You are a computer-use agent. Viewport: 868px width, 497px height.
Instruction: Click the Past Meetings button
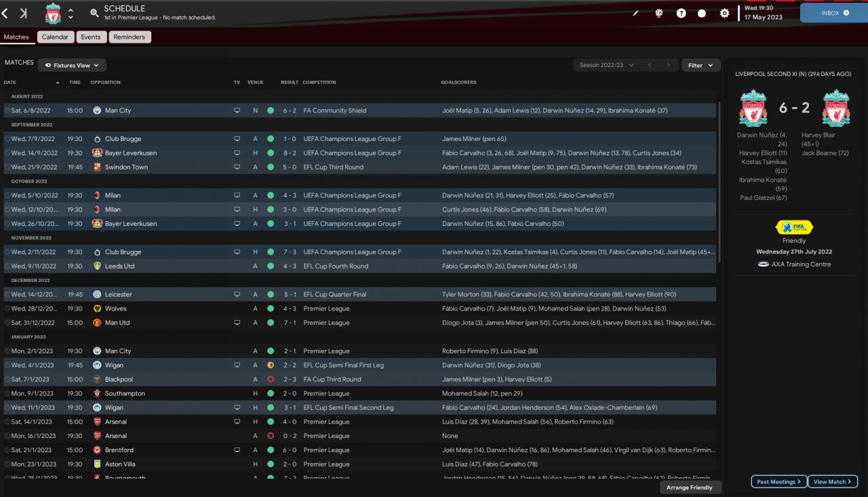[x=778, y=482]
